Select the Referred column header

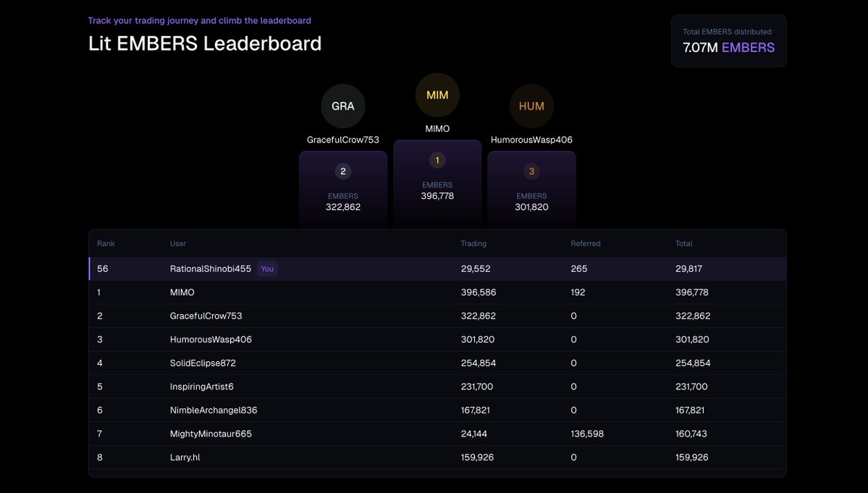[x=585, y=243]
